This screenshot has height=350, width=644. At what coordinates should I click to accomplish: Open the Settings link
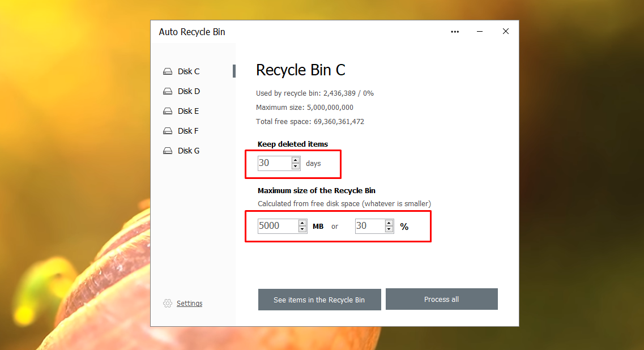pyautogui.click(x=189, y=304)
